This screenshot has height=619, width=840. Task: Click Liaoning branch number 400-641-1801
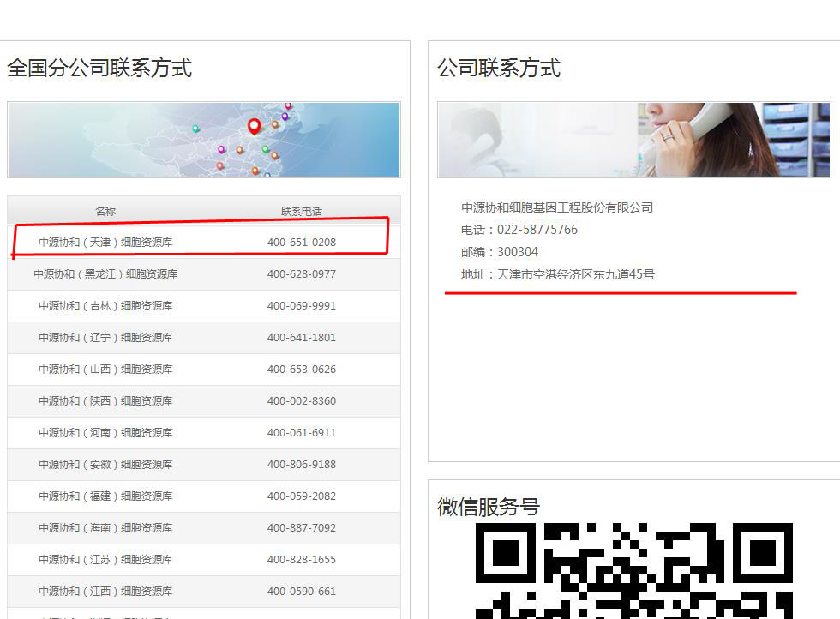[302, 337]
